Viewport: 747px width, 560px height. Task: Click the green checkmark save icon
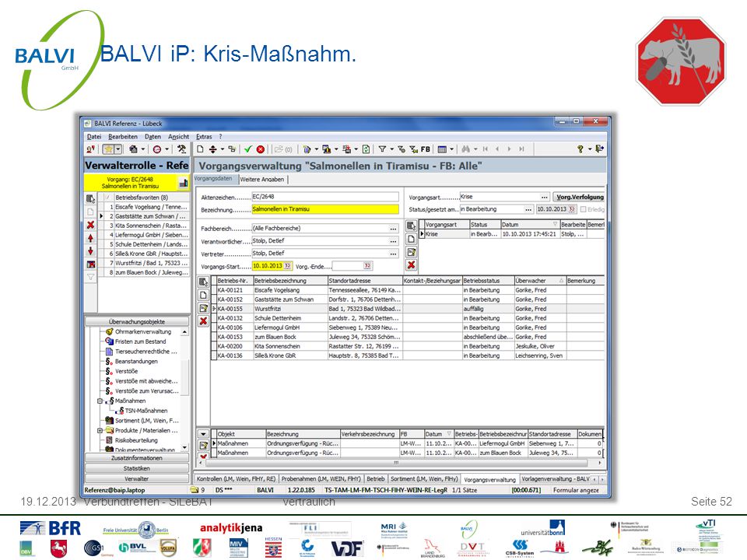coord(247,149)
